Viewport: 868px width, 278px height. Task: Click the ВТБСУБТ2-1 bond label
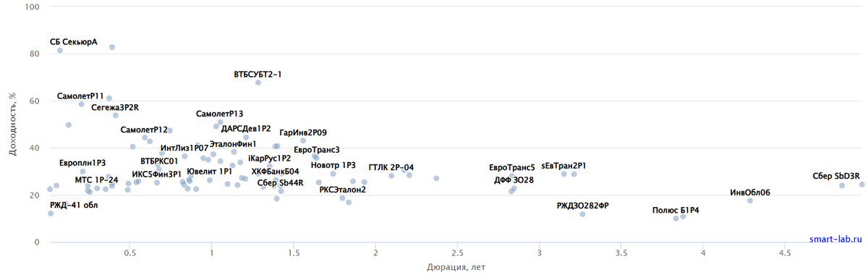coord(258,74)
